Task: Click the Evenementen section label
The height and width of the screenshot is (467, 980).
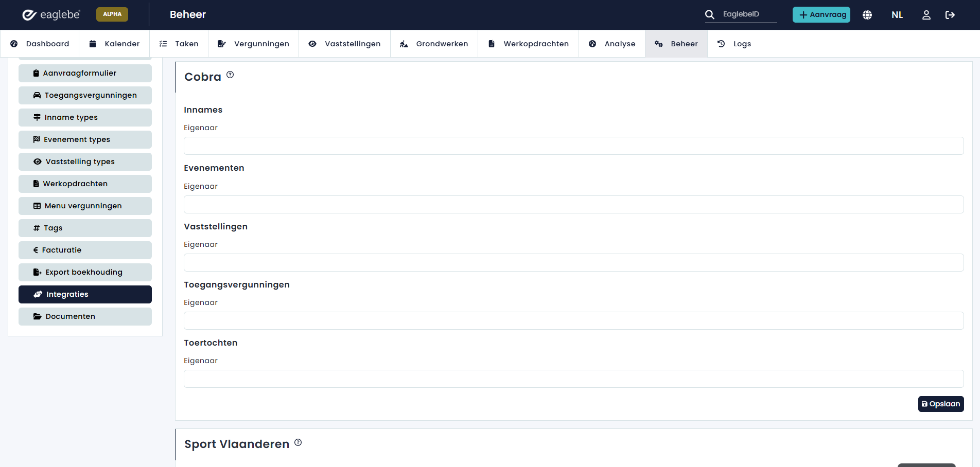Action: pos(214,168)
